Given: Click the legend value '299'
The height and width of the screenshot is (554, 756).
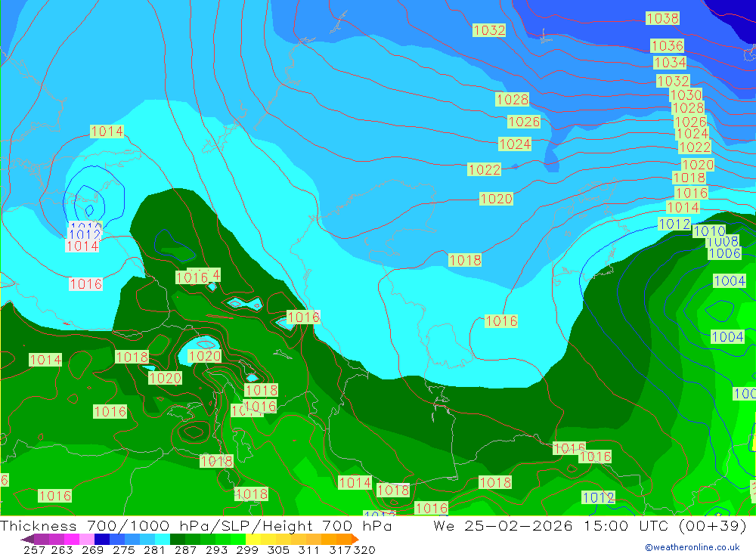Looking at the screenshot, I should tap(247, 549).
